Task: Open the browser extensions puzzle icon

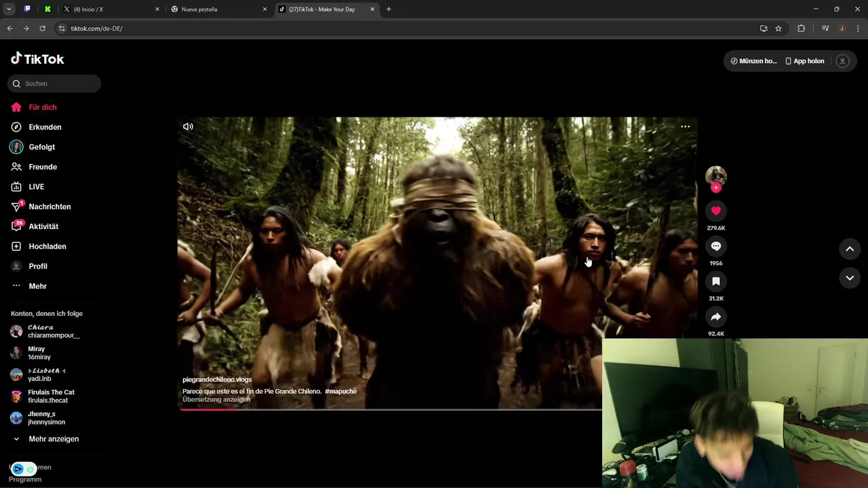Action: 801,28
